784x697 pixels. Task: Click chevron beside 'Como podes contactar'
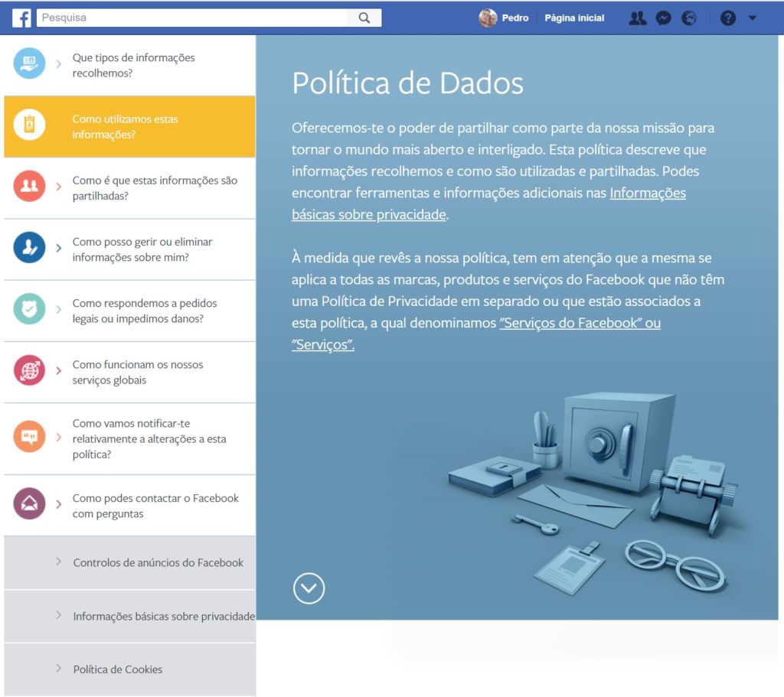pyautogui.click(x=58, y=504)
